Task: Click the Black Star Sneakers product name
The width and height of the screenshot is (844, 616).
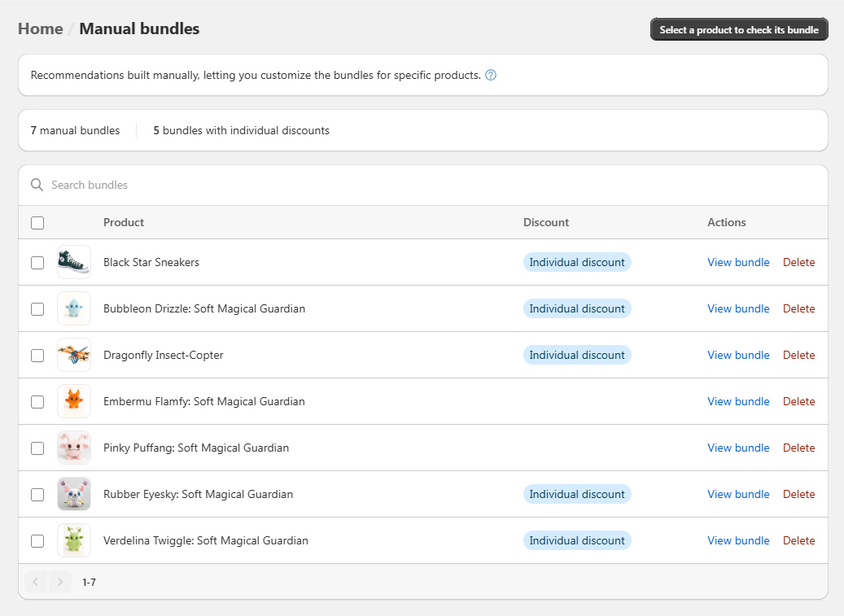Action: click(151, 263)
